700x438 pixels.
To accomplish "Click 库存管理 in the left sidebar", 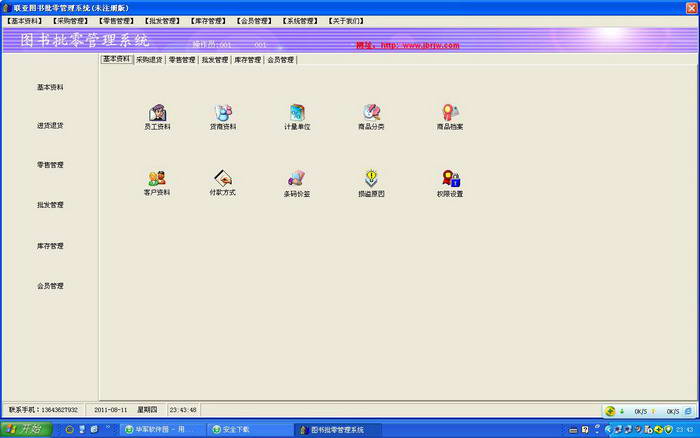I will (x=50, y=246).
